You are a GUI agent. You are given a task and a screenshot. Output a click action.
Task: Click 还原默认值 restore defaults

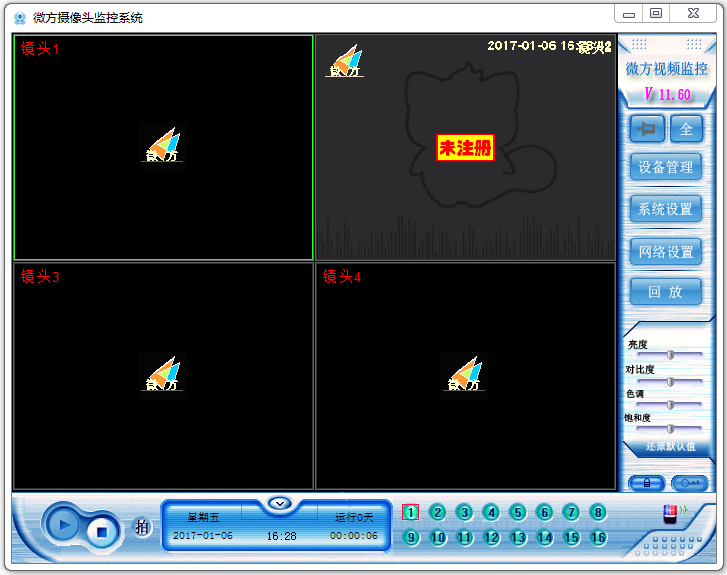[x=670, y=447]
